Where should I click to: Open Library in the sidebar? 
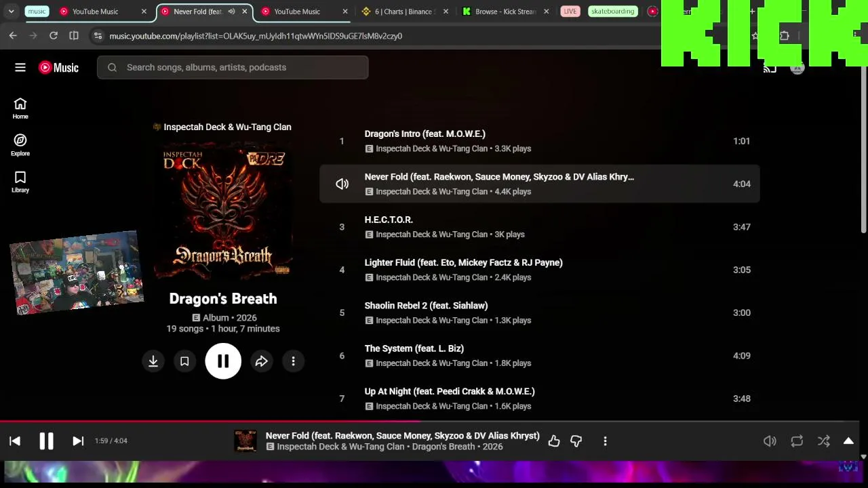[20, 181]
